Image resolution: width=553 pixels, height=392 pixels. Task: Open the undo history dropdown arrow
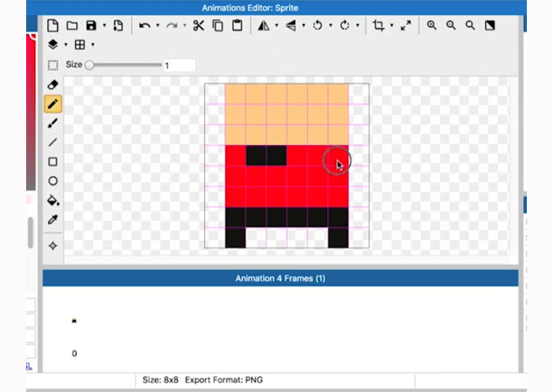click(x=158, y=25)
